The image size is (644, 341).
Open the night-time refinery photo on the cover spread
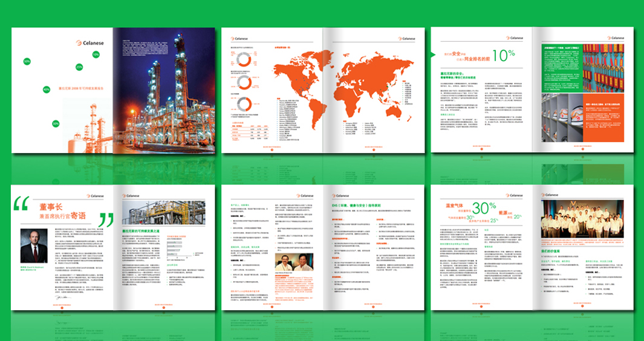164,91
